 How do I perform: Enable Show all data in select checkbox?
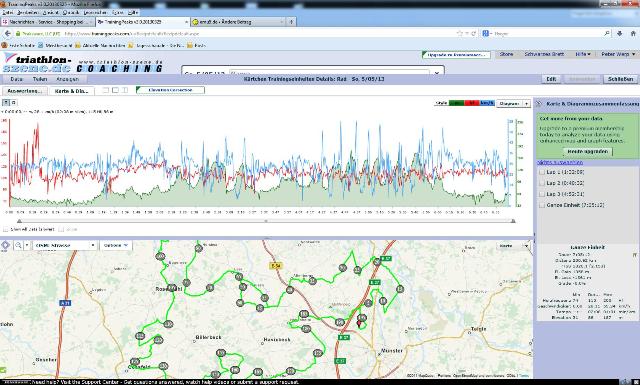(x=6, y=229)
